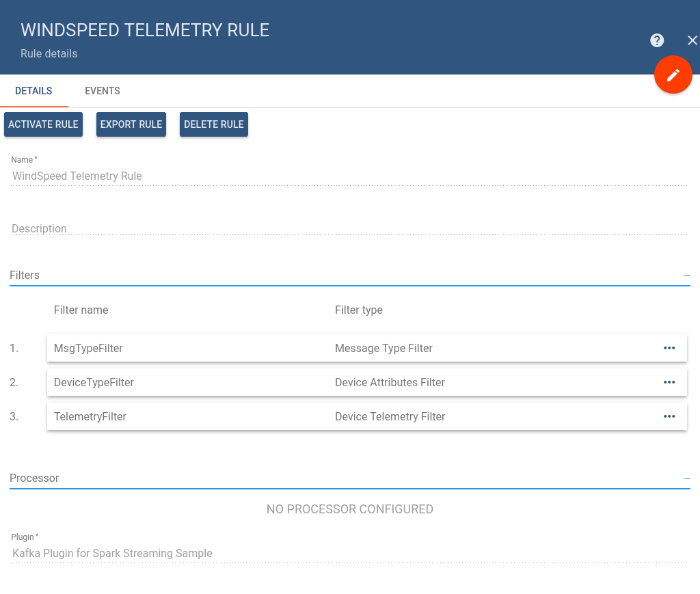
Task: Open more options for TelemetryFilter
Action: 669,416
